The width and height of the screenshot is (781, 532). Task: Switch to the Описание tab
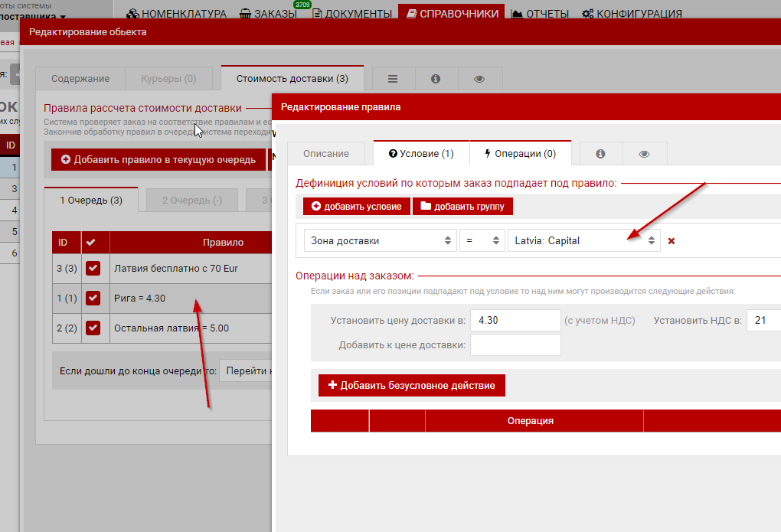(x=326, y=153)
